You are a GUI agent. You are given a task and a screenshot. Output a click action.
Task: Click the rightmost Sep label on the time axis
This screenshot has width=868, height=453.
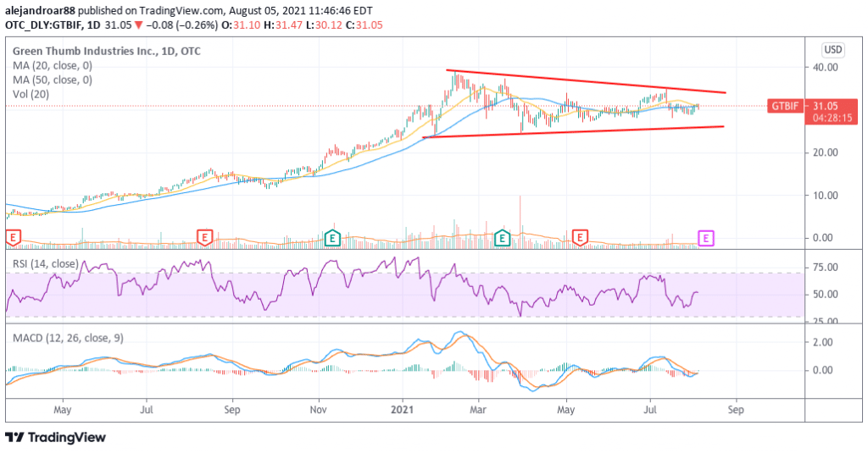(736, 410)
